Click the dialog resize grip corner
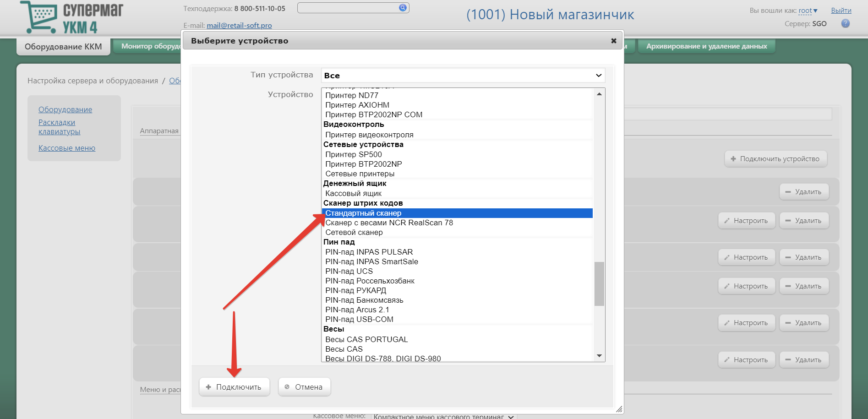 pyautogui.click(x=619, y=409)
